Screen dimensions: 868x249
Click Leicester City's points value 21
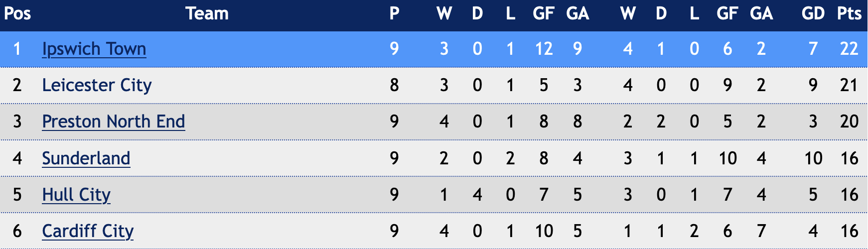click(849, 85)
